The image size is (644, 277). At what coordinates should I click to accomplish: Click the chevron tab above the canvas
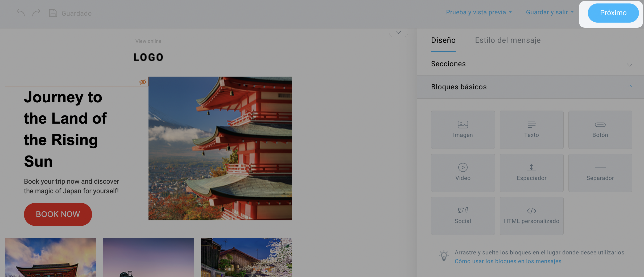398,32
